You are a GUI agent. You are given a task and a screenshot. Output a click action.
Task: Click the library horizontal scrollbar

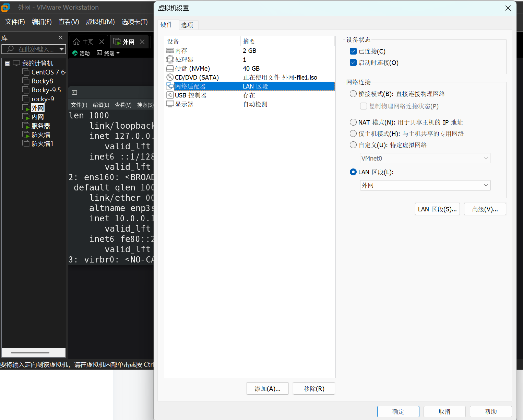click(x=30, y=352)
